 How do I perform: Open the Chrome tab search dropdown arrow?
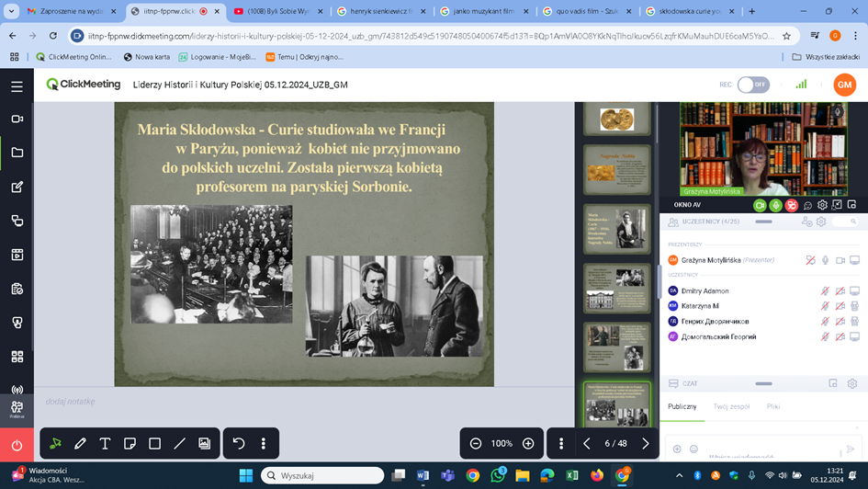pyautogui.click(x=11, y=11)
